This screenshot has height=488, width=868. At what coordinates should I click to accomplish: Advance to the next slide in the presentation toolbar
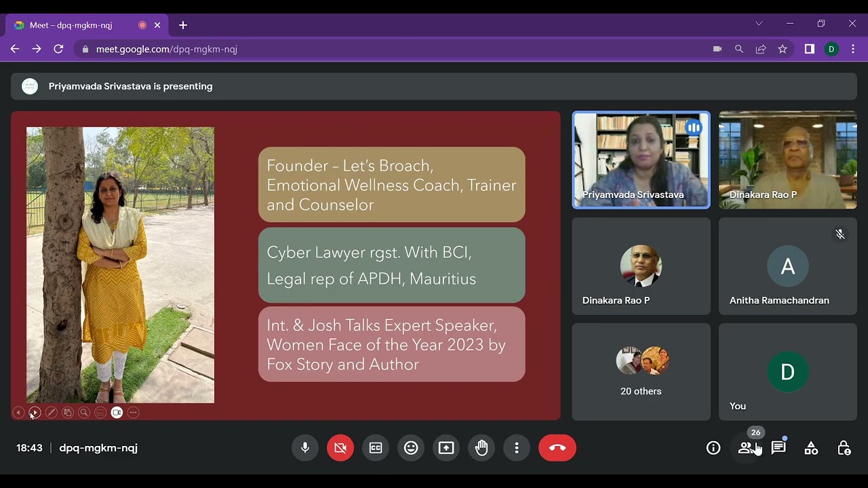pos(35,412)
